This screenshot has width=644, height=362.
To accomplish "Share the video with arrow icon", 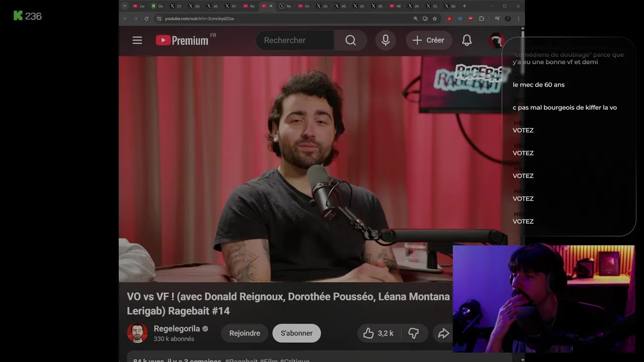I will pos(443,333).
